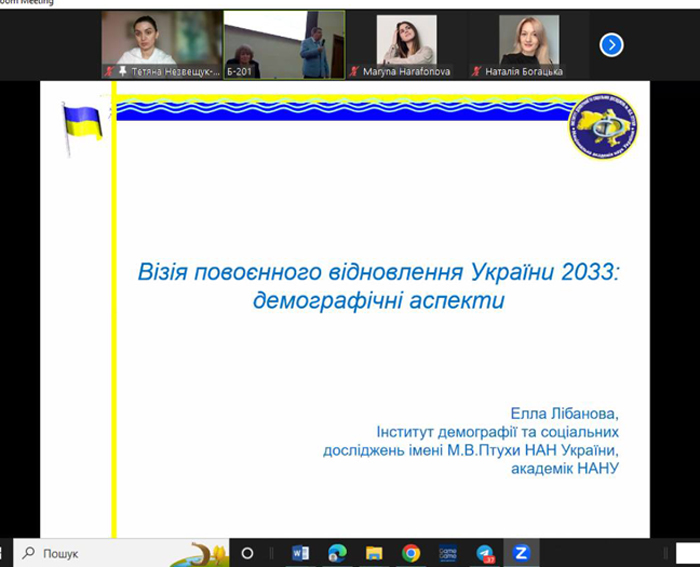This screenshot has width=700, height=567.
Task: Click muted mic icon beside Наталія Богацька
Action: pyautogui.click(x=476, y=71)
